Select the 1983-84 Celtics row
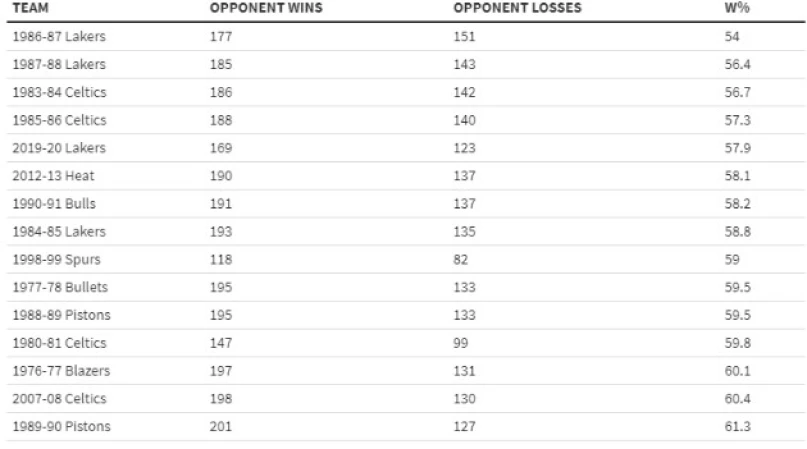The height and width of the screenshot is (449, 807). pos(59,92)
